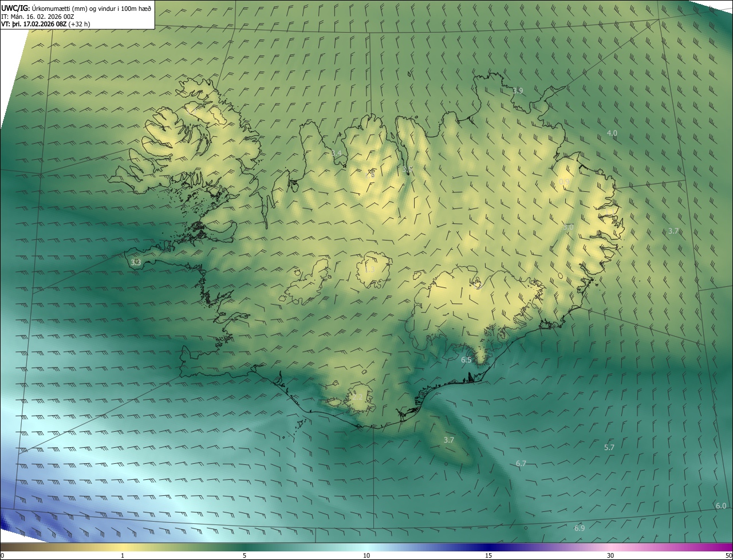The image size is (733, 560).
Task: Select the 6.9 value label
Action: (580, 528)
